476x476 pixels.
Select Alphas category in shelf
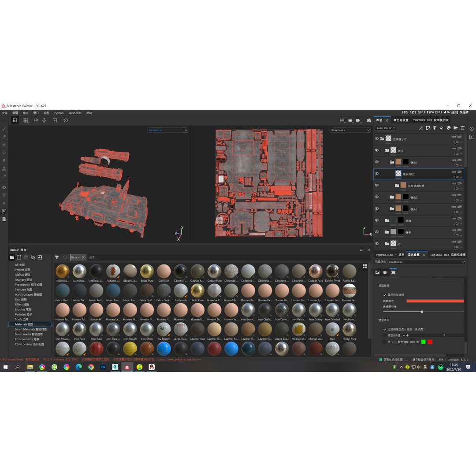(22, 275)
